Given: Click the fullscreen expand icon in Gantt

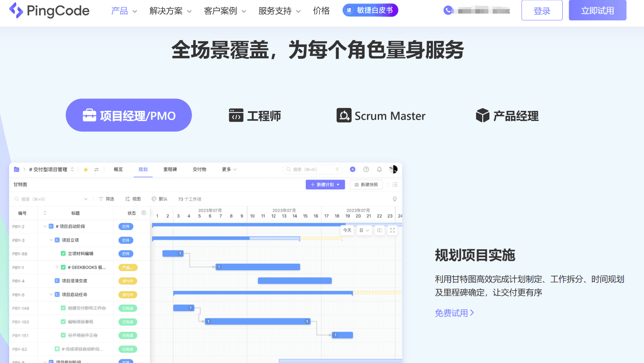Looking at the screenshot, I should (392, 230).
